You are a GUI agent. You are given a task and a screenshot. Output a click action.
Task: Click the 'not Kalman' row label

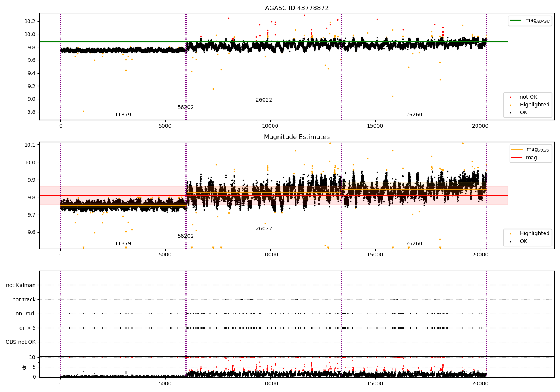click(21, 286)
